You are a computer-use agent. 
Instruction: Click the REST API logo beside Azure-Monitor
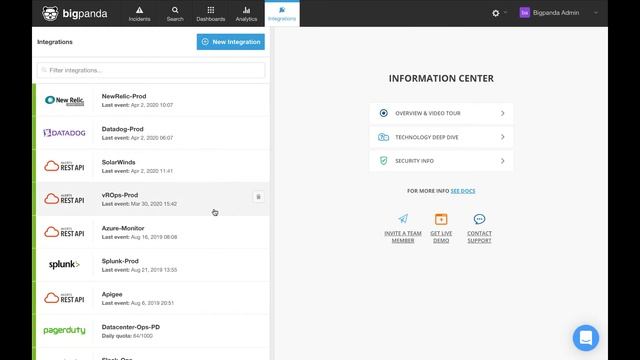pyautogui.click(x=64, y=232)
